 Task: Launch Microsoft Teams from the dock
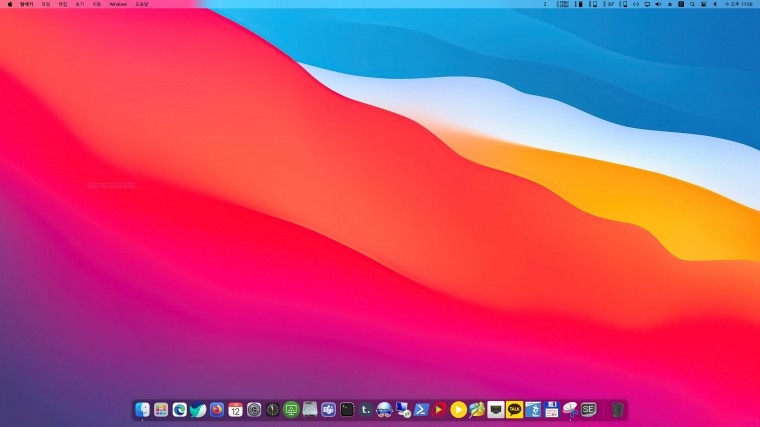point(328,410)
